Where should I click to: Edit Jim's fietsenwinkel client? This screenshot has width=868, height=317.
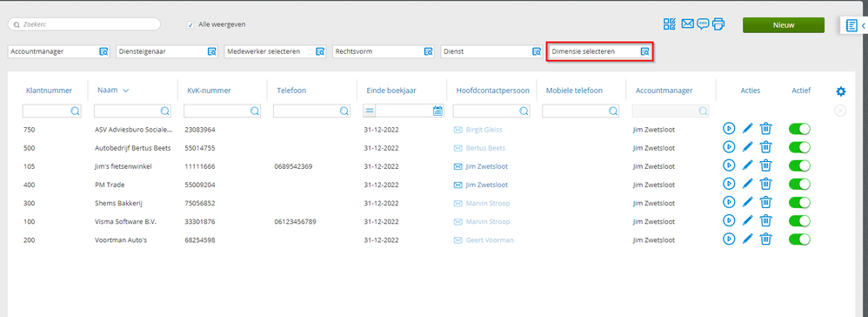pyautogui.click(x=747, y=165)
